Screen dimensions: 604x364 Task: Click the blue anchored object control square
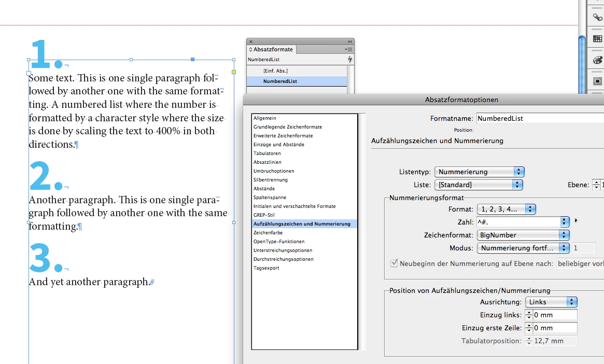point(192,59)
